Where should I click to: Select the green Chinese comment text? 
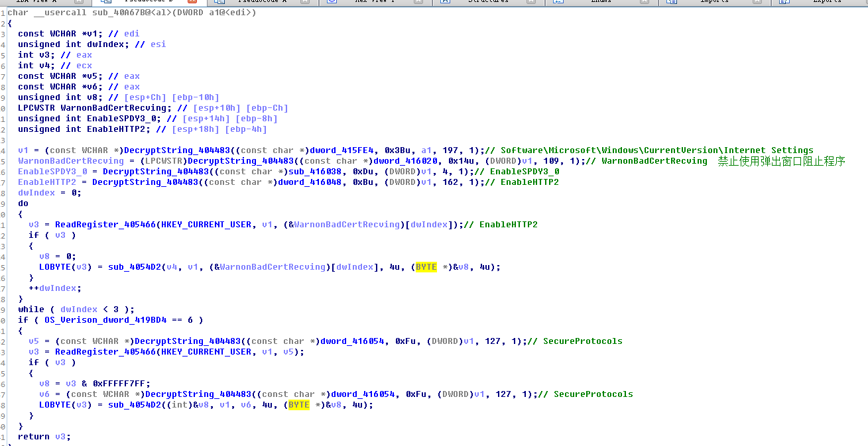(x=781, y=161)
